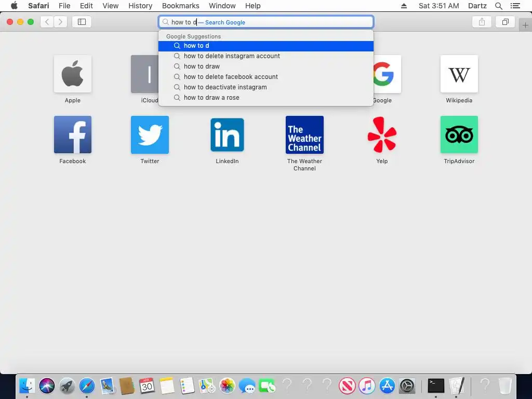Select suggestion 'how to d'
Viewport: 532px width, 399px height.
pyautogui.click(x=266, y=46)
